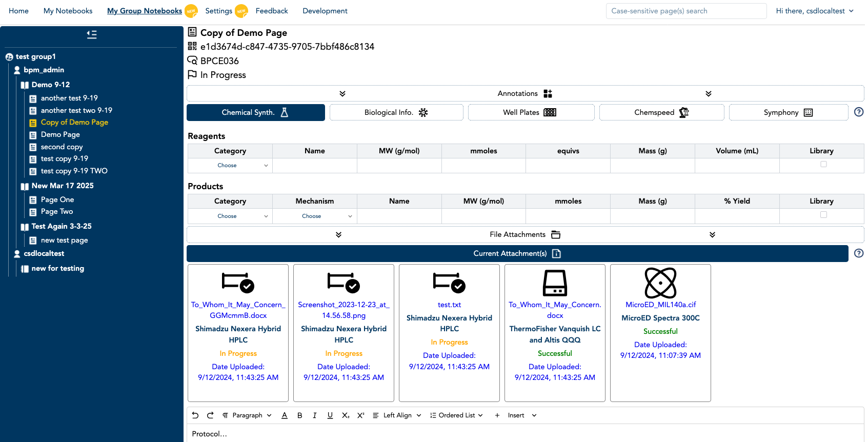Apply italic formatting in the editor

pos(315,415)
